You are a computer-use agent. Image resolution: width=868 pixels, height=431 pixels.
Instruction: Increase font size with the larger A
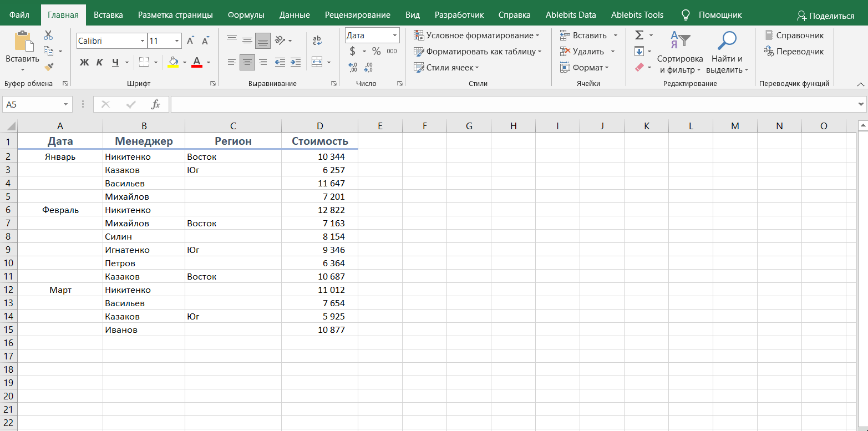[x=190, y=41]
